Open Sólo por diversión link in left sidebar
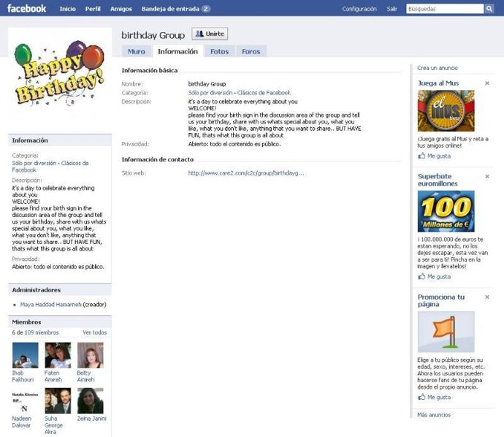This screenshot has width=504, height=437. click(34, 163)
